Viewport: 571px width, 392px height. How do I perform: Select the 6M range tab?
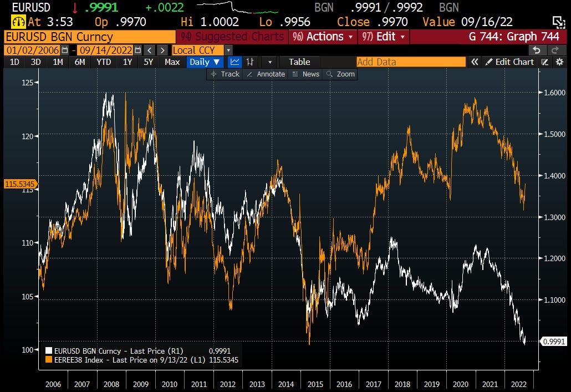coord(80,62)
